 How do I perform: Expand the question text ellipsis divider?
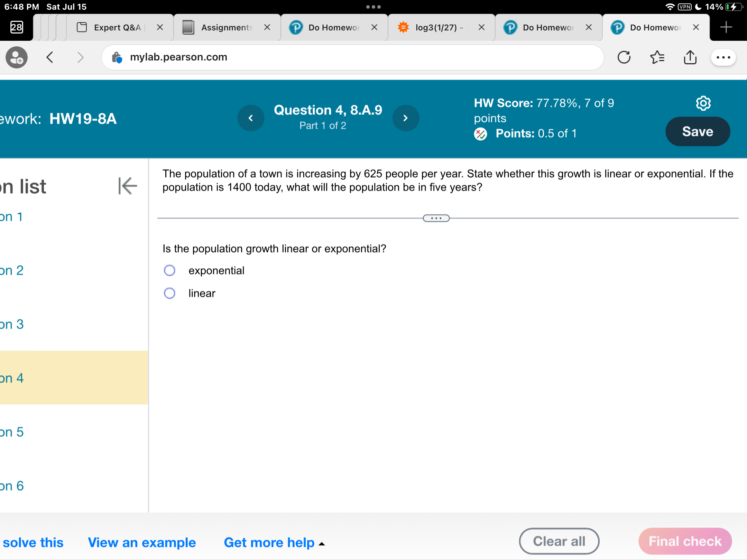436,218
